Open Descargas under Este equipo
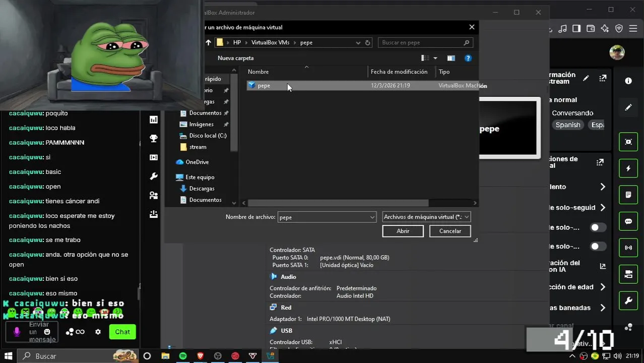Viewport: 644px width, 363px height. pyautogui.click(x=202, y=189)
